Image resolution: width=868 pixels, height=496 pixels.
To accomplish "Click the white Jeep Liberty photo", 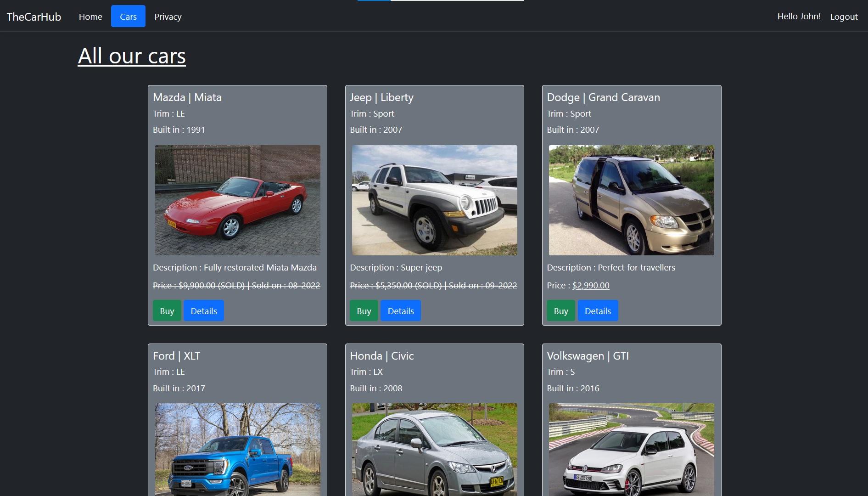I will [435, 200].
